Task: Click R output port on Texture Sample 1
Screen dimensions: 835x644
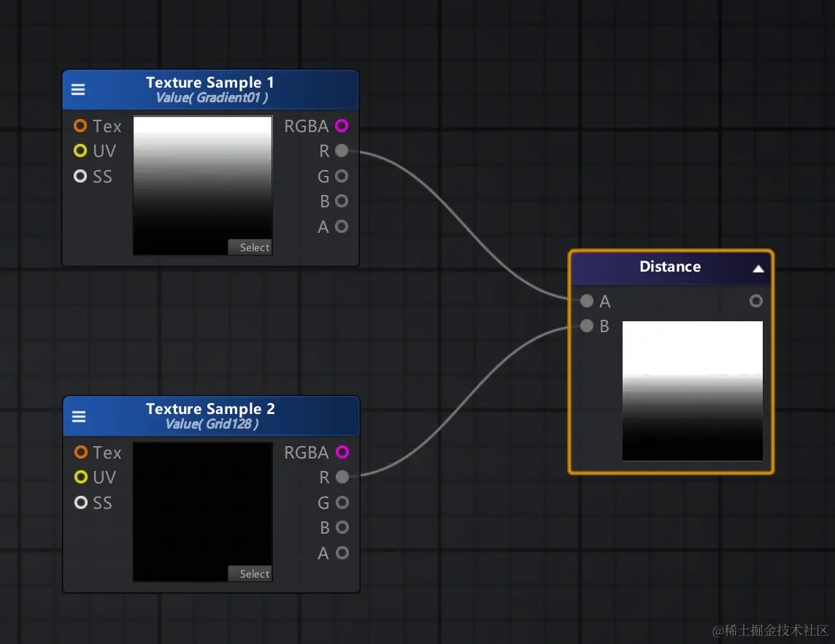Action: [x=342, y=150]
